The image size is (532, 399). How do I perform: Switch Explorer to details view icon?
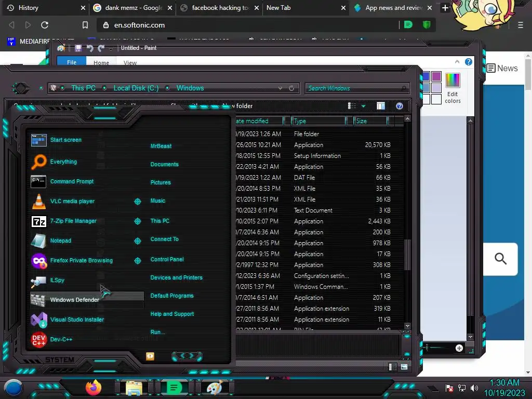(x=393, y=367)
